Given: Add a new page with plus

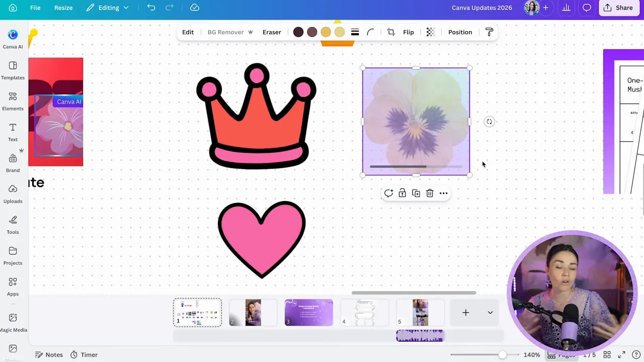Looking at the screenshot, I should coord(465,313).
